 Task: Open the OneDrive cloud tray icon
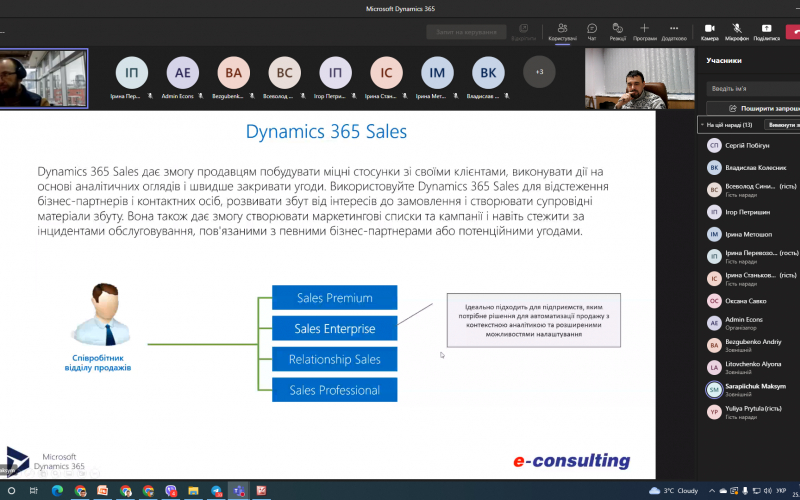click(723, 491)
